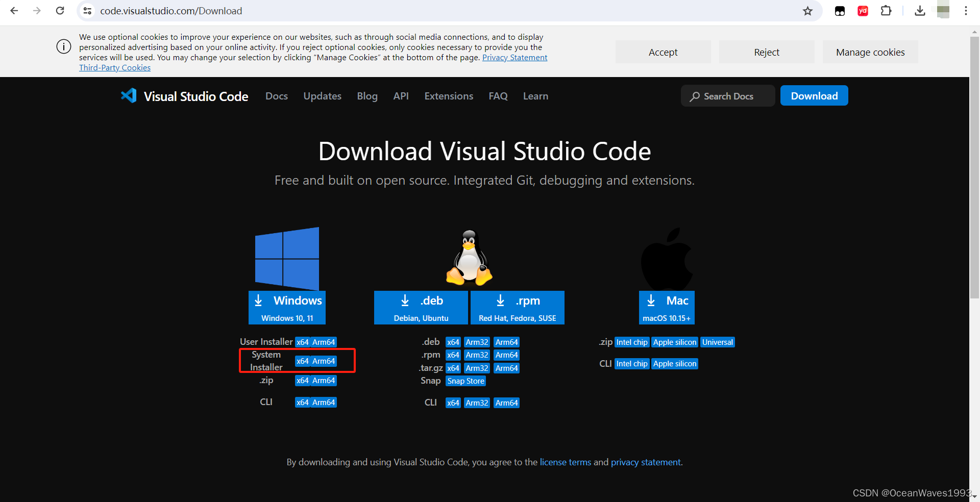The image size is (980, 502).
Task: Click the Visual Studio Code logo
Action: [184, 96]
